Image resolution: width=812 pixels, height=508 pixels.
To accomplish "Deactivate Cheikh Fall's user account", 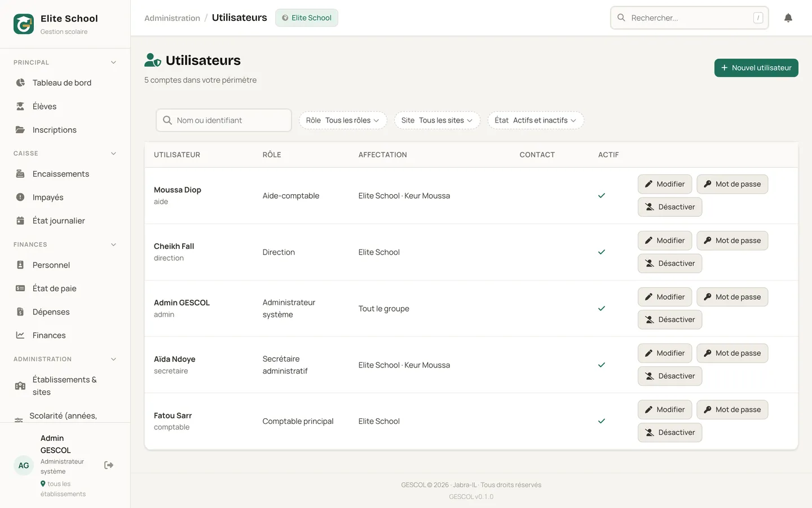I will click(670, 264).
